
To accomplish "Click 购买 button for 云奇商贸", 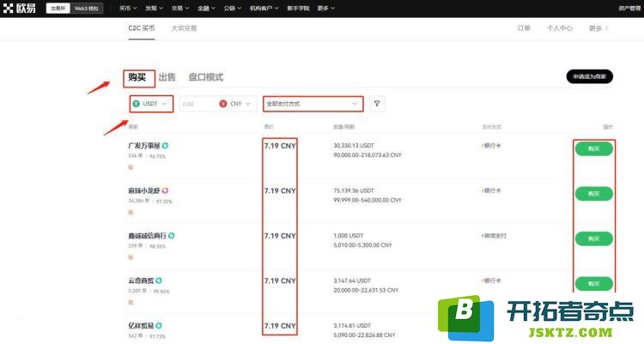I will pyautogui.click(x=594, y=284).
